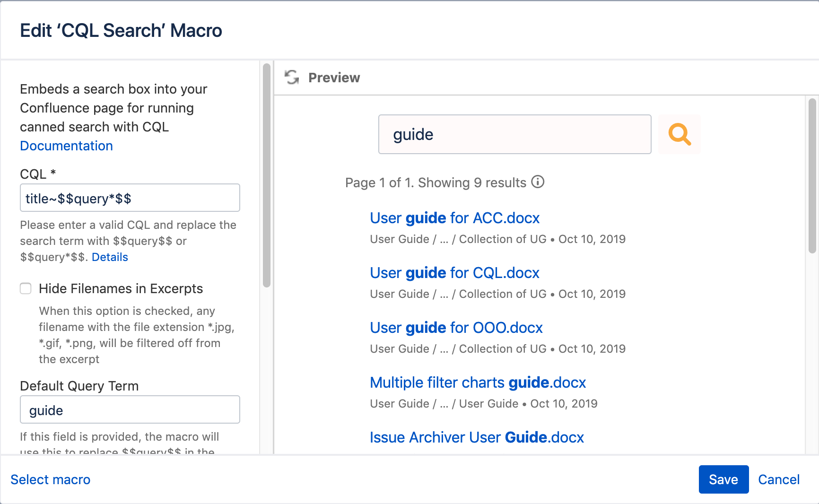The width and height of the screenshot is (819, 504).
Task: Open User guide for OOO.docx
Action: click(456, 328)
